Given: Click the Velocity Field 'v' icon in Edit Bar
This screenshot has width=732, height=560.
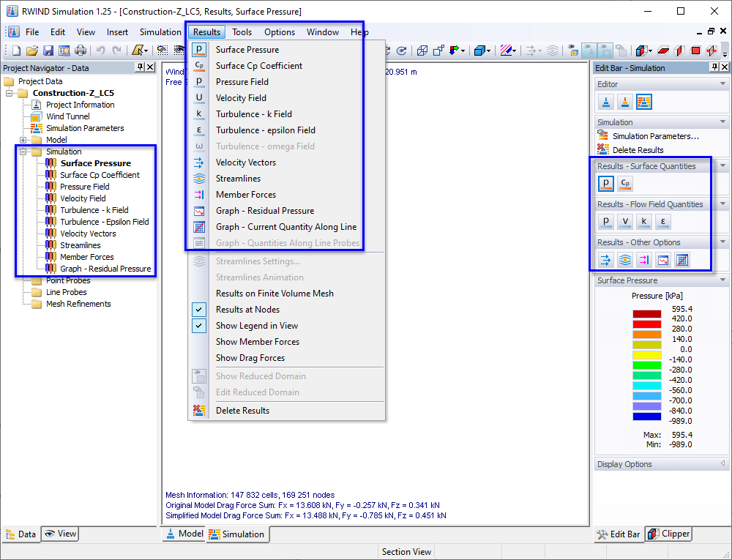Looking at the screenshot, I should tap(625, 222).
